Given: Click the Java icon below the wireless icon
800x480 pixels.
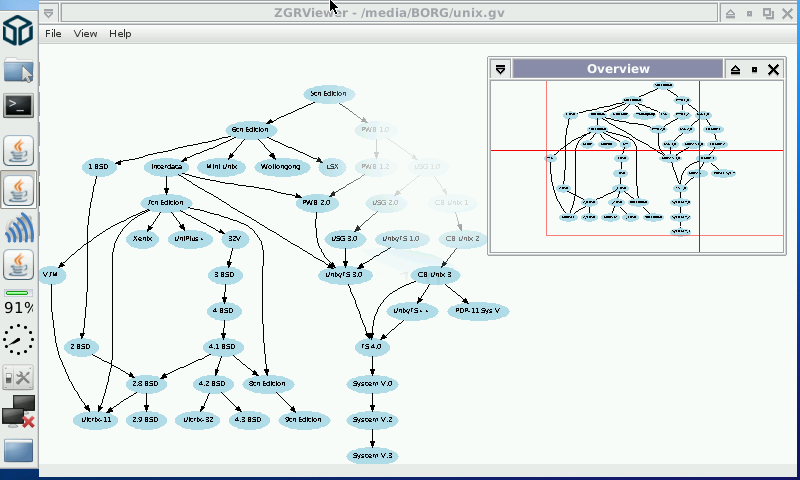Looking at the screenshot, I should coord(18,264).
